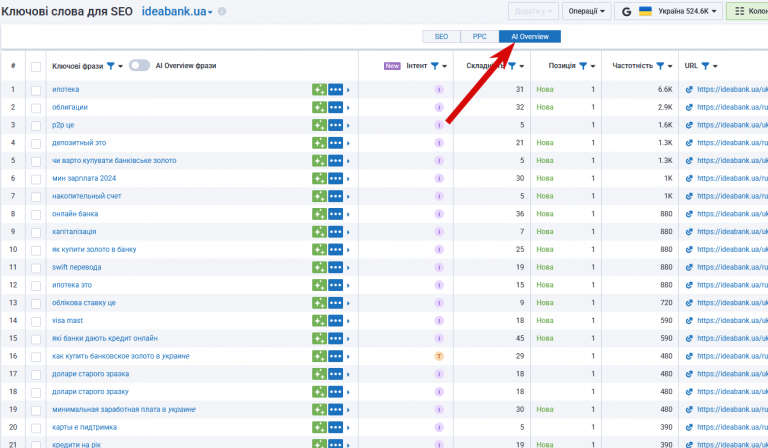
Task: Click intent badge in накопительный счет row
Action: [439, 196]
